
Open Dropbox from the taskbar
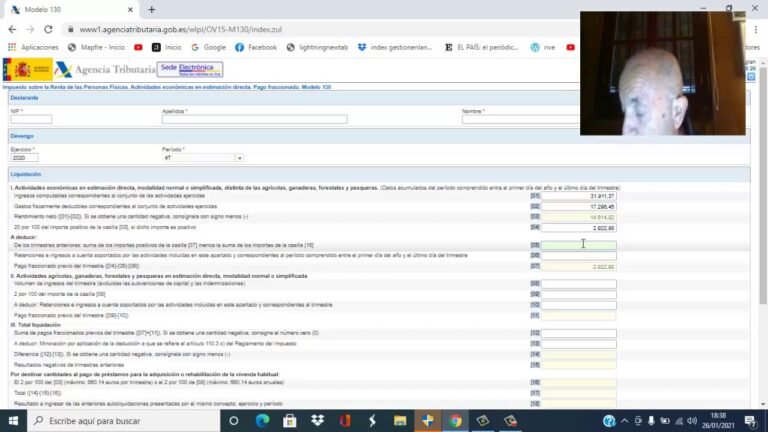coord(318,421)
